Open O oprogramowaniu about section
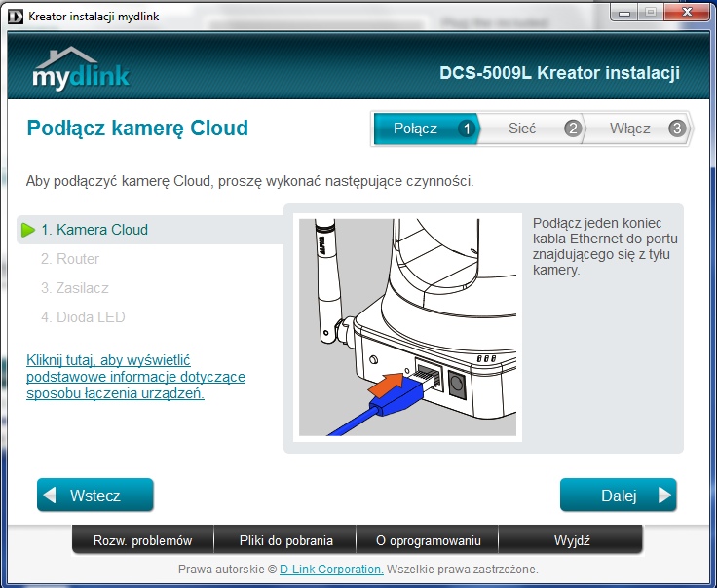The image size is (717, 588). point(428,540)
